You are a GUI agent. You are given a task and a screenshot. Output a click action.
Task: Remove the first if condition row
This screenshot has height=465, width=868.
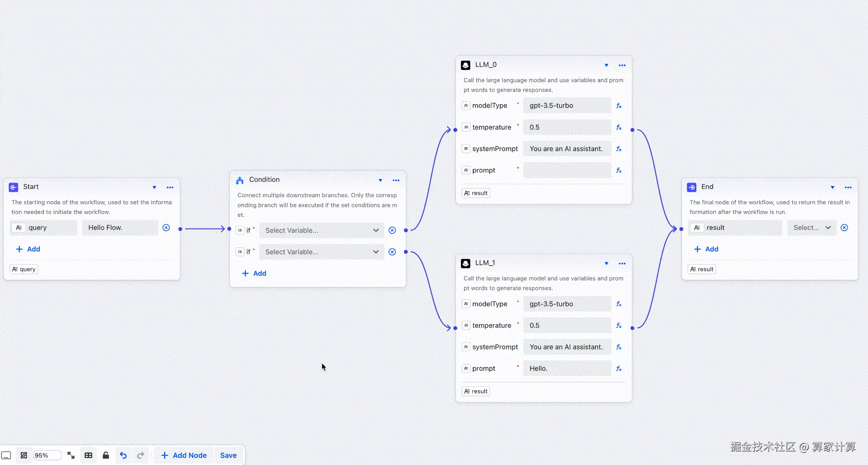pyautogui.click(x=392, y=230)
